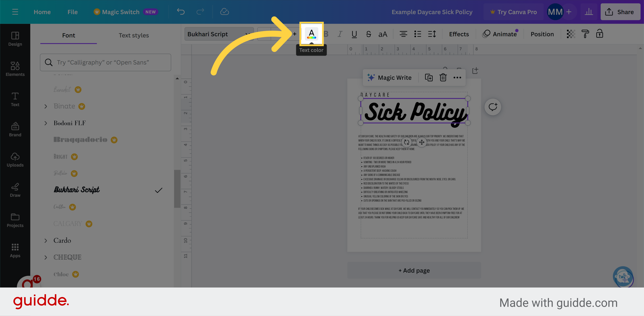Open the Text color picker
The image size is (644, 316).
[x=311, y=34]
